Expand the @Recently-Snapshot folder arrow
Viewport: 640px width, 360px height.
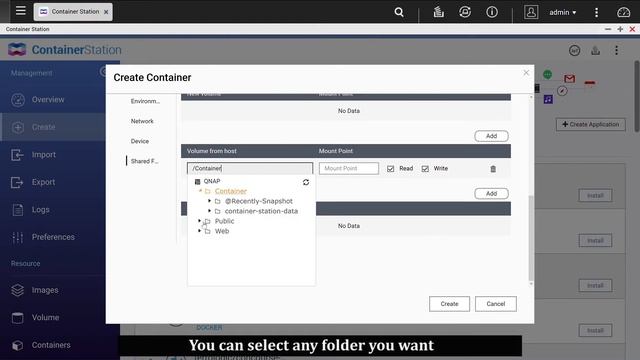click(210, 201)
